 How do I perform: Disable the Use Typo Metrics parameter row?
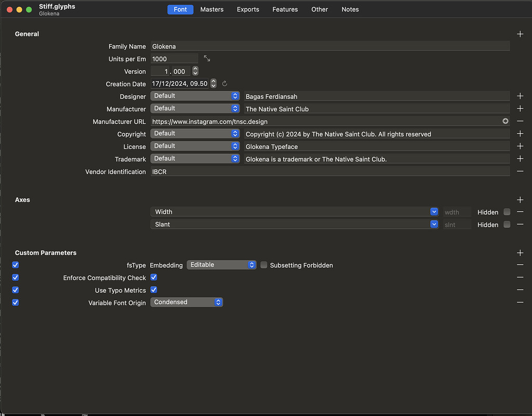(15, 290)
